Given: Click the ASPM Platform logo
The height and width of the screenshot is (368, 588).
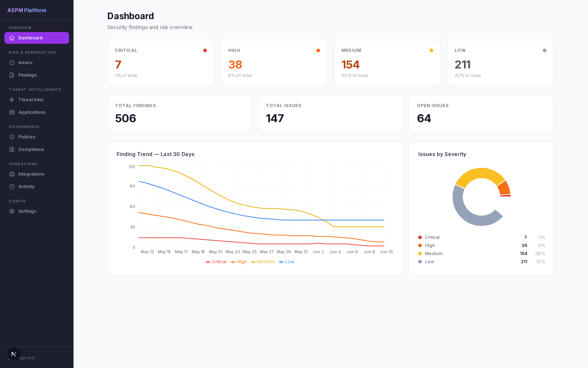Looking at the screenshot, I should click(x=27, y=10).
